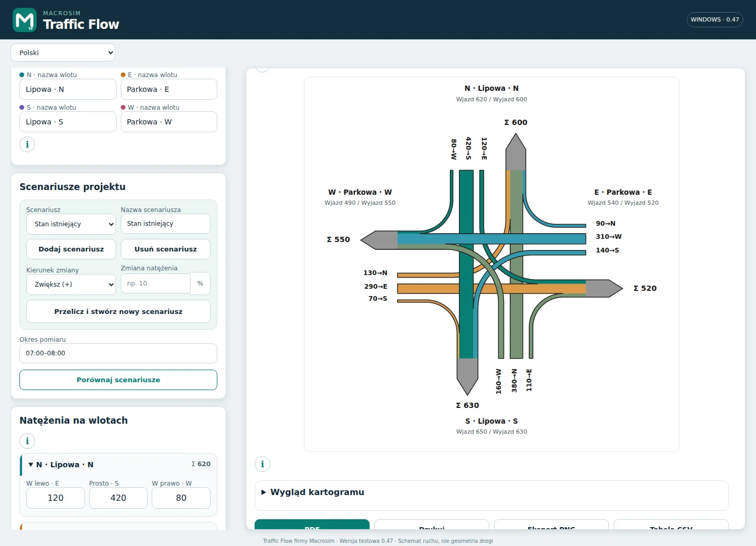Open info icon under Natężenia na wlotach heading

(27, 441)
